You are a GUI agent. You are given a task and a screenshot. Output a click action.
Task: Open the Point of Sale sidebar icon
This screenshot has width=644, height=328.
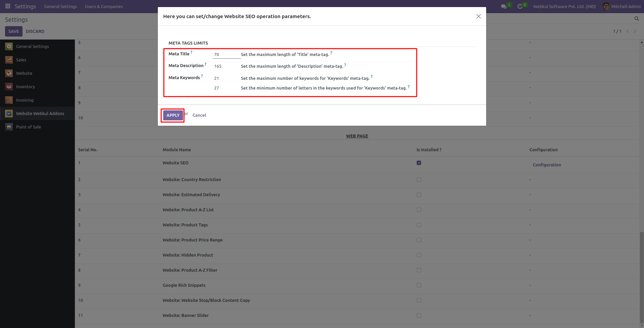[x=9, y=127]
